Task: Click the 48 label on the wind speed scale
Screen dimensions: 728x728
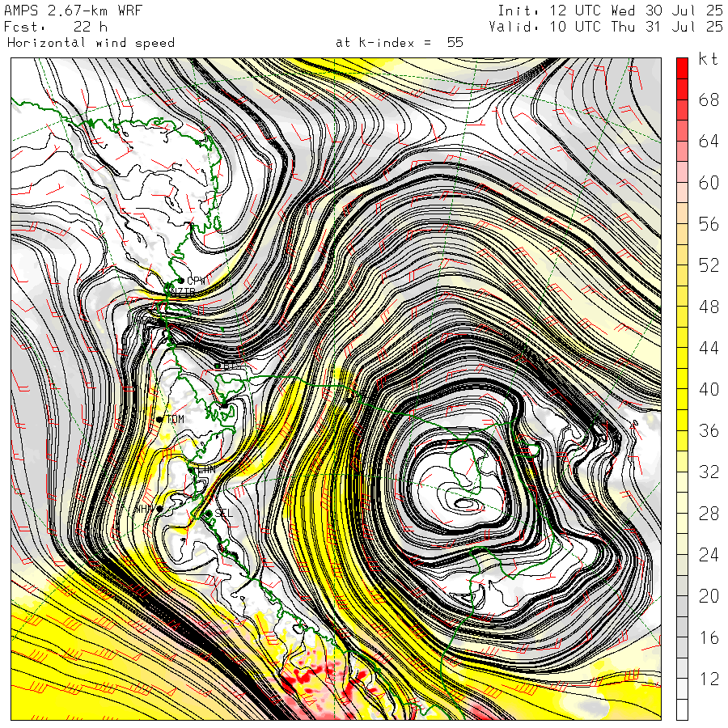Action: click(x=709, y=307)
